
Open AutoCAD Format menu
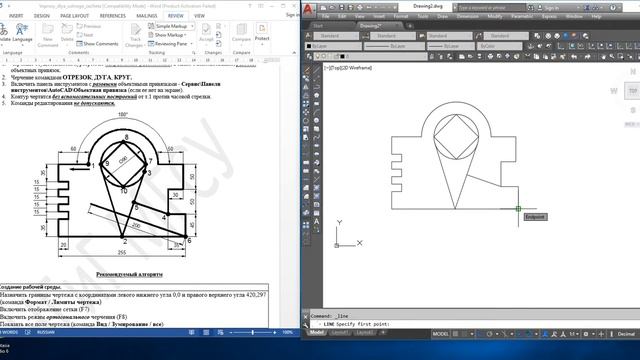[x=401, y=16]
